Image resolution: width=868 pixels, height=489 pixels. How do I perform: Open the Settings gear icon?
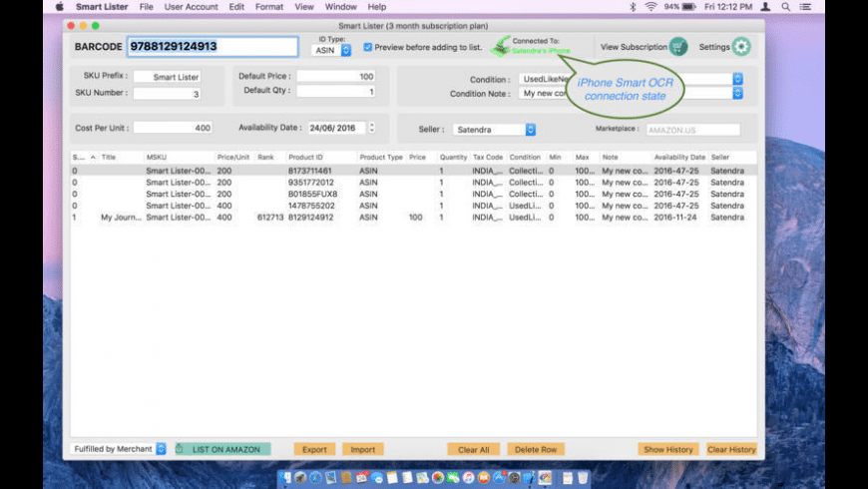741,47
